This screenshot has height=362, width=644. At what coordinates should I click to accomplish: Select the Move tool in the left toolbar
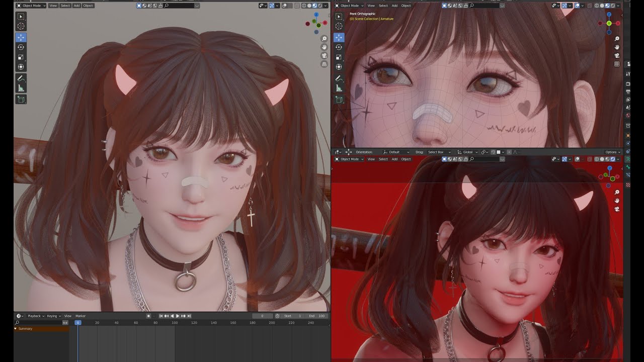21,37
